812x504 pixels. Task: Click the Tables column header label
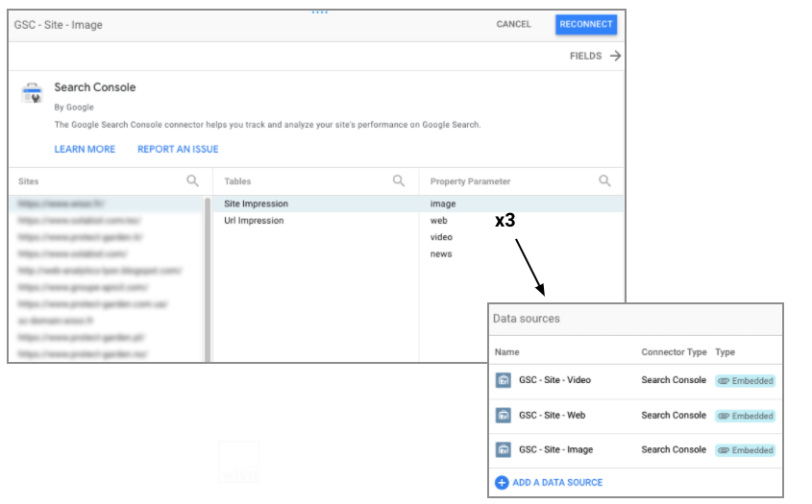(237, 181)
